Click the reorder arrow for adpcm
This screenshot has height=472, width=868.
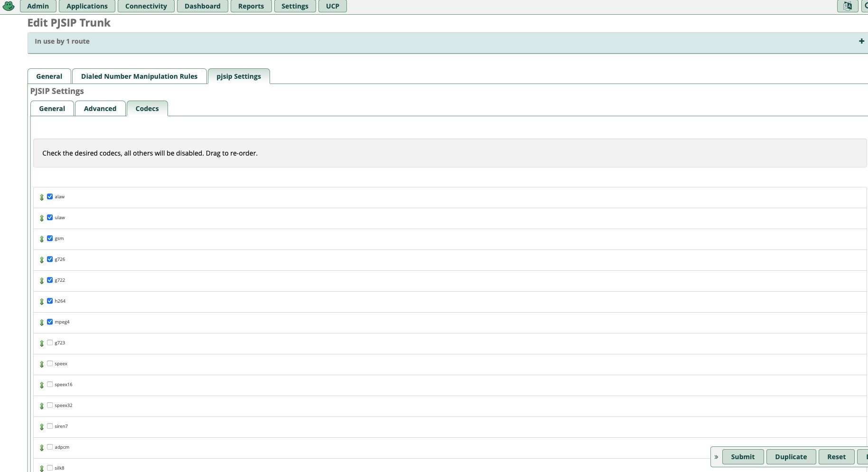[42, 448]
